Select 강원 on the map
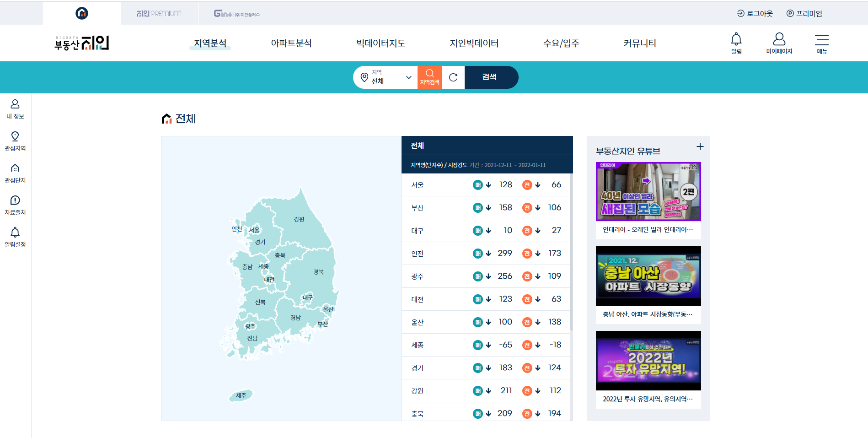 coord(299,219)
